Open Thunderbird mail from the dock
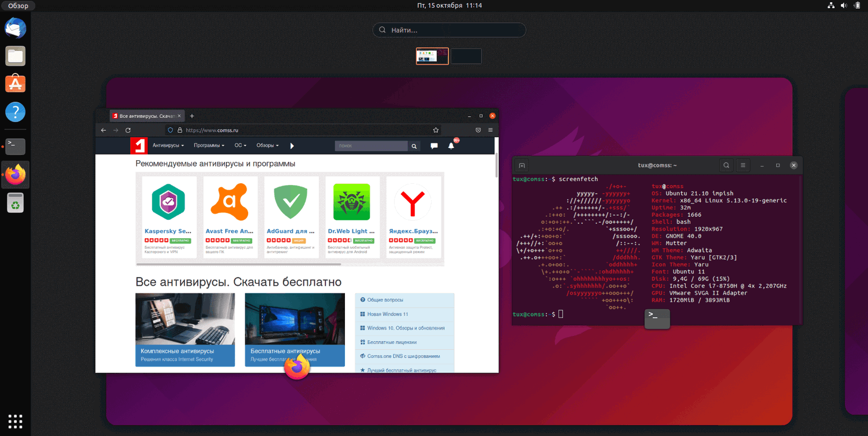Viewport: 868px width, 436px height. [x=16, y=27]
